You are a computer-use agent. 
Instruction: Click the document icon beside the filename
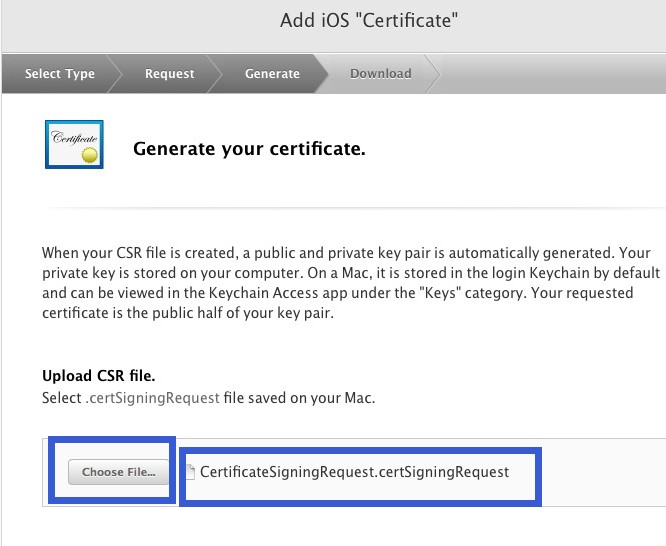190,472
